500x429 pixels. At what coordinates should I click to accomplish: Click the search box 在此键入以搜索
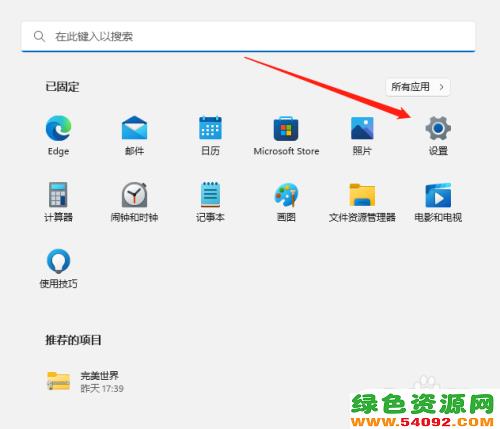(x=248, y=36)
